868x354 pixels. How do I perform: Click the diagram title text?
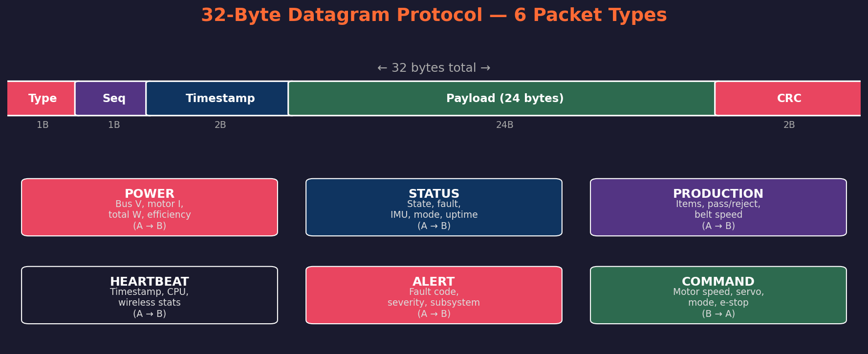pyautogui.click(x=434, y=16)
